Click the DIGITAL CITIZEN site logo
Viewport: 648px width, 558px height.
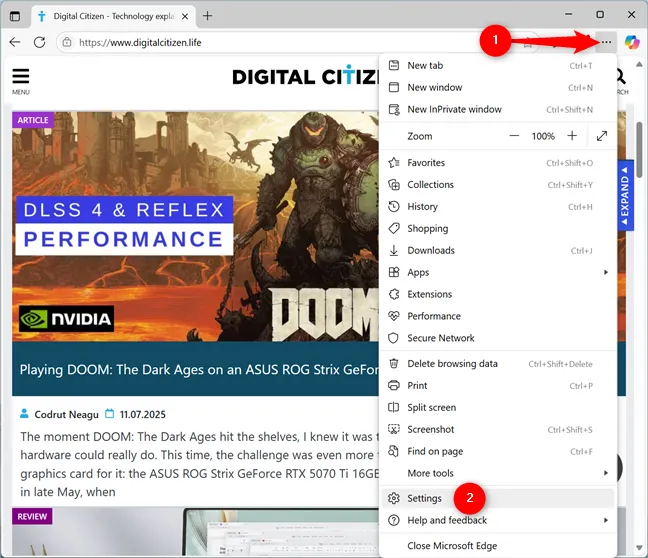[x=305, y=76]
